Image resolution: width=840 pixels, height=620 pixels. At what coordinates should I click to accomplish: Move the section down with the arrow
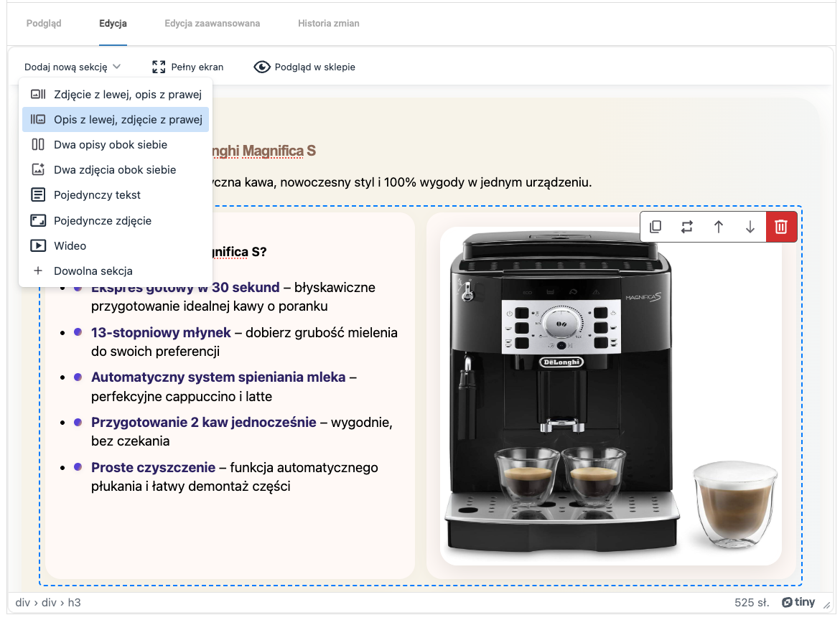point(750,227)
